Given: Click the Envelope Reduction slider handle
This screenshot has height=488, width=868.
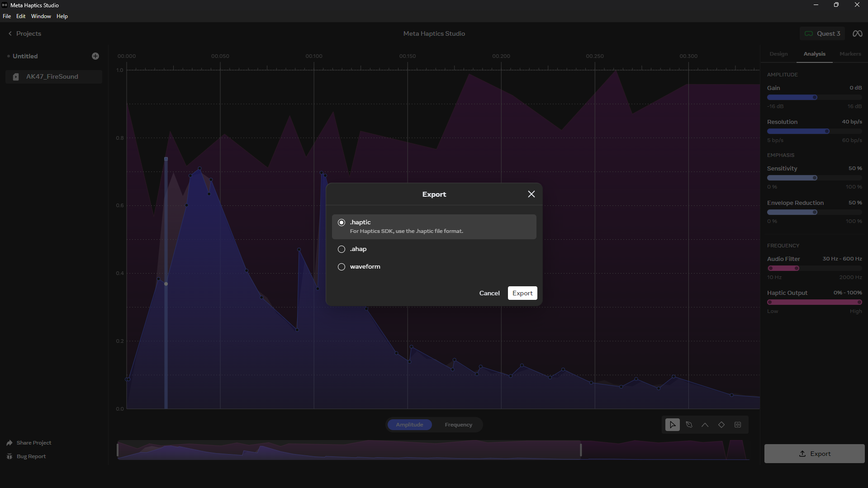Looking at the screenshot, I should coord(815,212).
